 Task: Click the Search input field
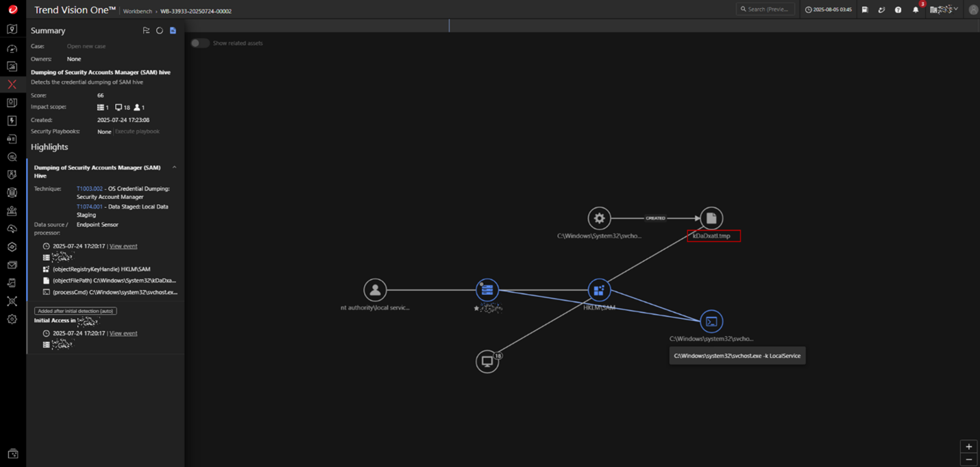point(765,10)
